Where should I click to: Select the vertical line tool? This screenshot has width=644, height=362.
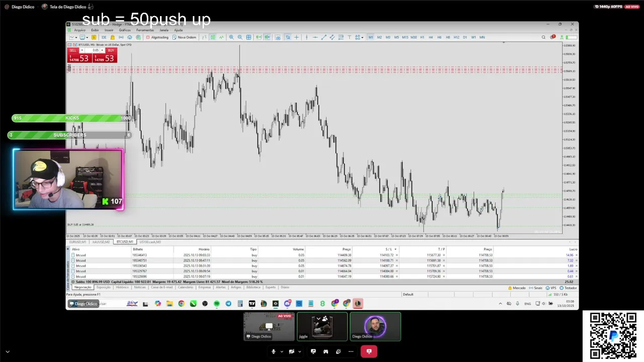click(x=307, y=37)
